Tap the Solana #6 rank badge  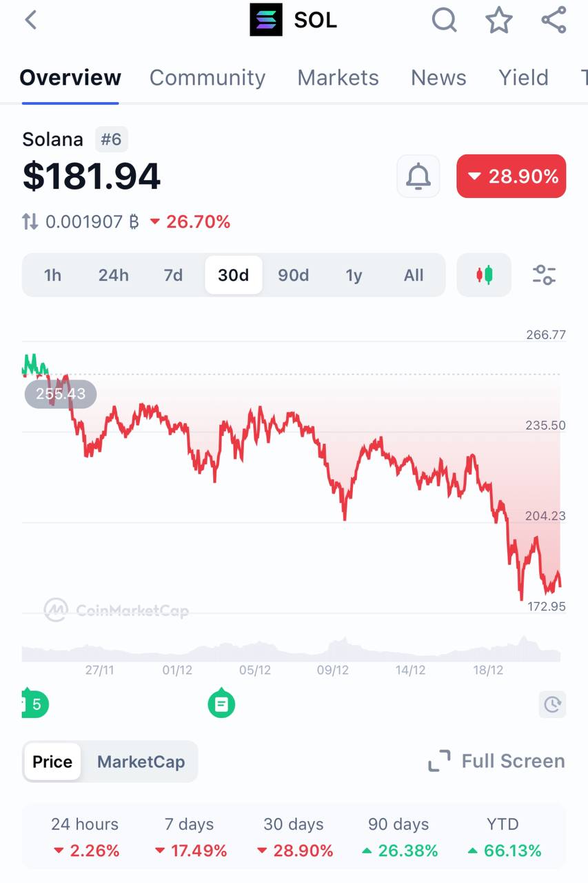(x=111, y=139)
